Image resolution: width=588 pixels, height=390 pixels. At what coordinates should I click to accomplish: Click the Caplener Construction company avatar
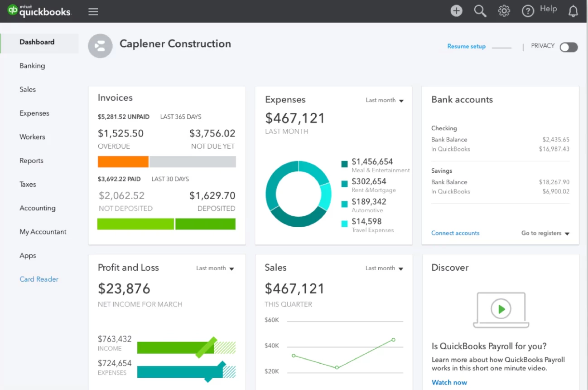(x=100, y=46)
